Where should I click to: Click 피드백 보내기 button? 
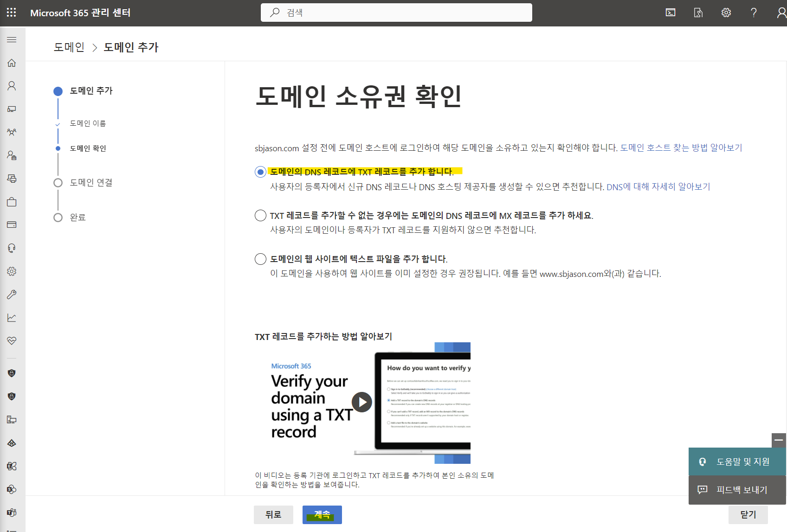coord(737,490)
